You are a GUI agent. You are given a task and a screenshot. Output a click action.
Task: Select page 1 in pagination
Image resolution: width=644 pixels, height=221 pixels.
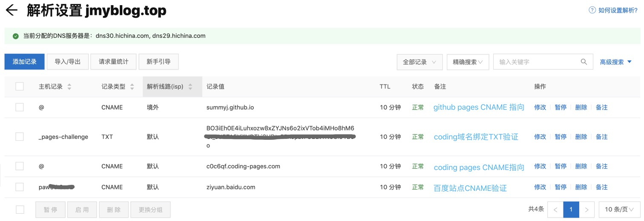[x=571, y=210]
